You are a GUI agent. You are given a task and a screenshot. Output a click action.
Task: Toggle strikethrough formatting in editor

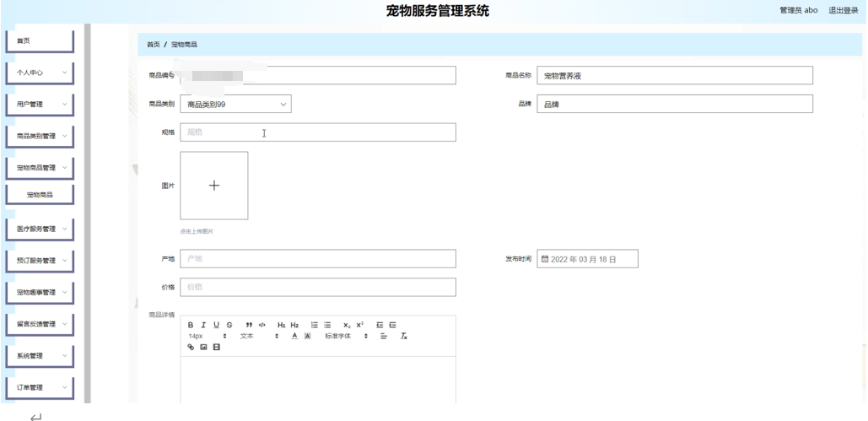click(229, 325)
